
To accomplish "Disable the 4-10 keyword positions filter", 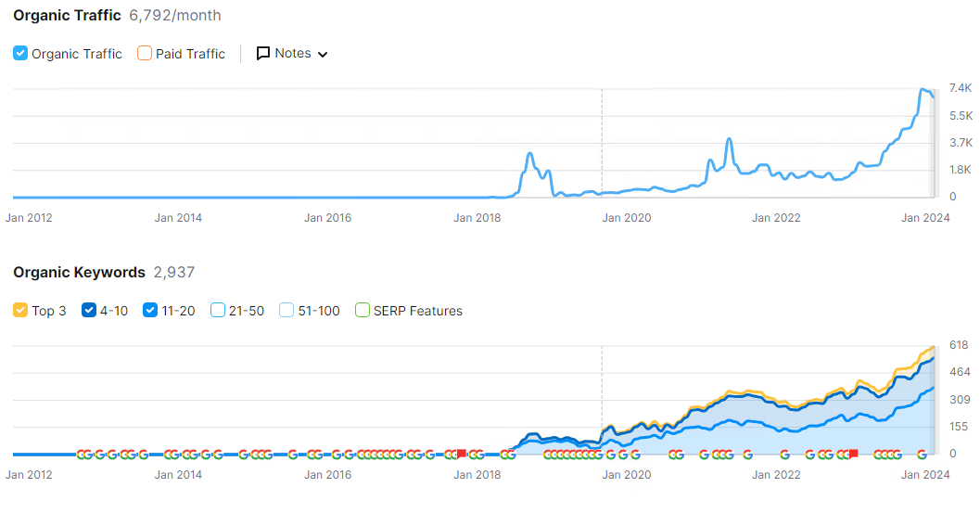I will (89, 310).
